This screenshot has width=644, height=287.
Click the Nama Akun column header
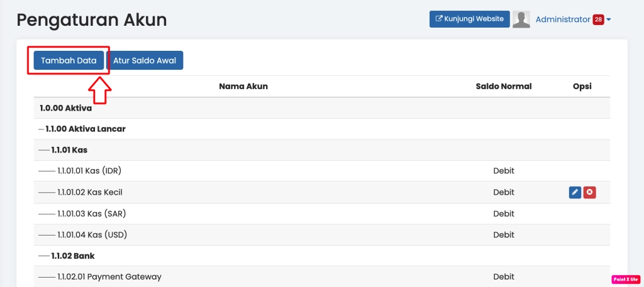[243, 87]
